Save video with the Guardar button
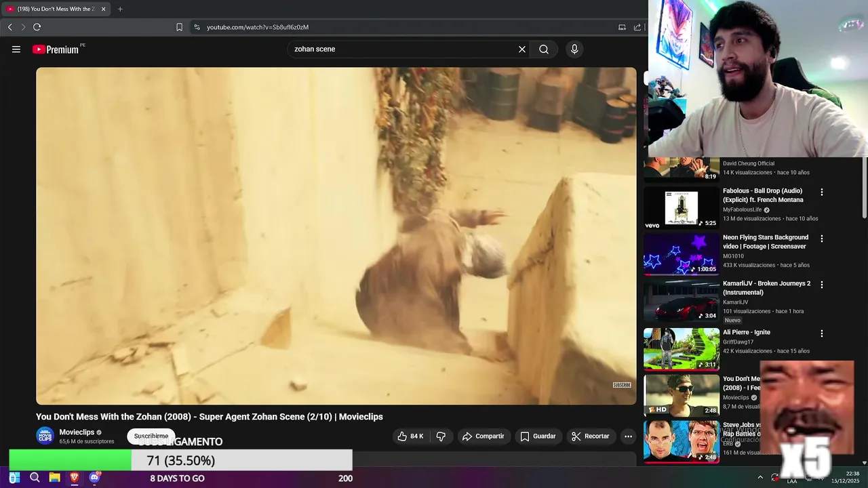This screenshot has width=868, height=488. click(x=538, y=436)
